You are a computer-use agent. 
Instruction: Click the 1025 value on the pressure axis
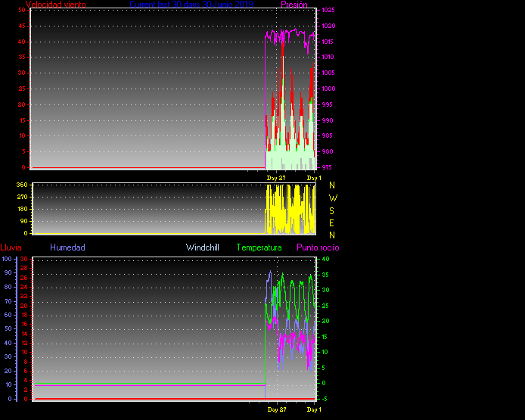point(328,10)
